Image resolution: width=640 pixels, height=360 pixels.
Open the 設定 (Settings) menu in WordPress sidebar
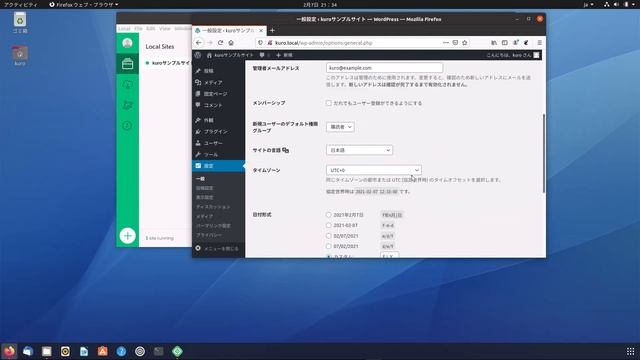tap(218, 166)
